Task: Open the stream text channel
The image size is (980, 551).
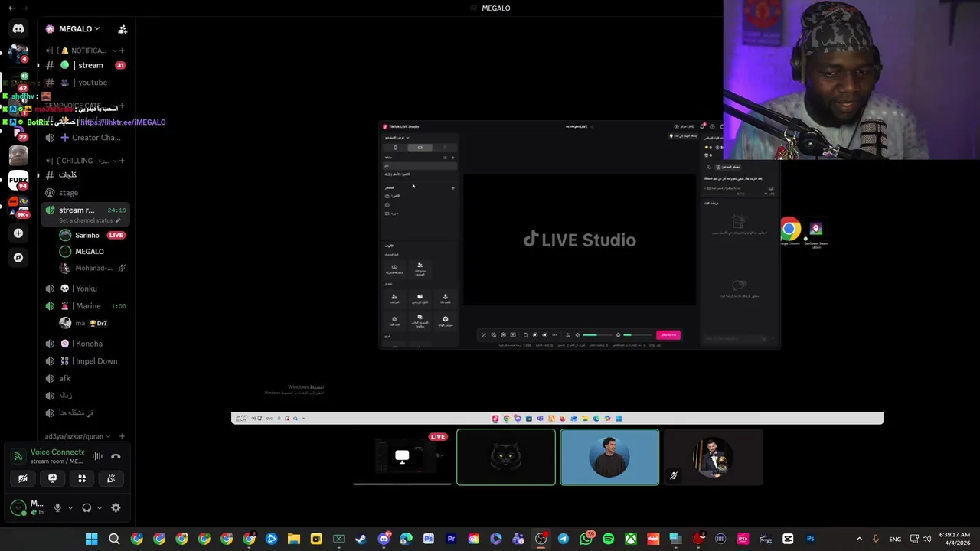Action: pyautogui.click(x=85, y=65)
